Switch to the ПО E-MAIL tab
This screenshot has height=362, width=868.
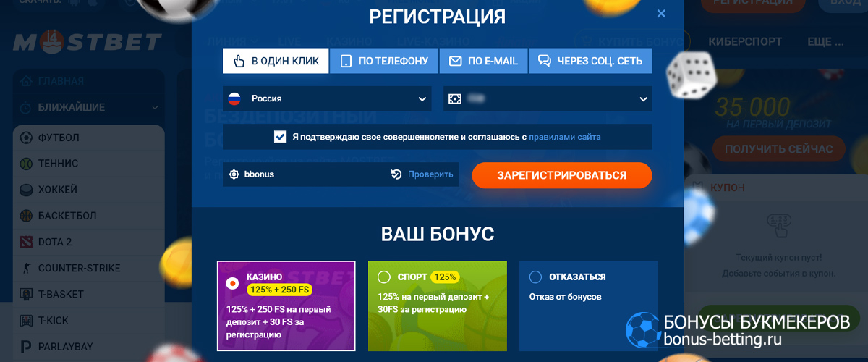pos(483,61)
